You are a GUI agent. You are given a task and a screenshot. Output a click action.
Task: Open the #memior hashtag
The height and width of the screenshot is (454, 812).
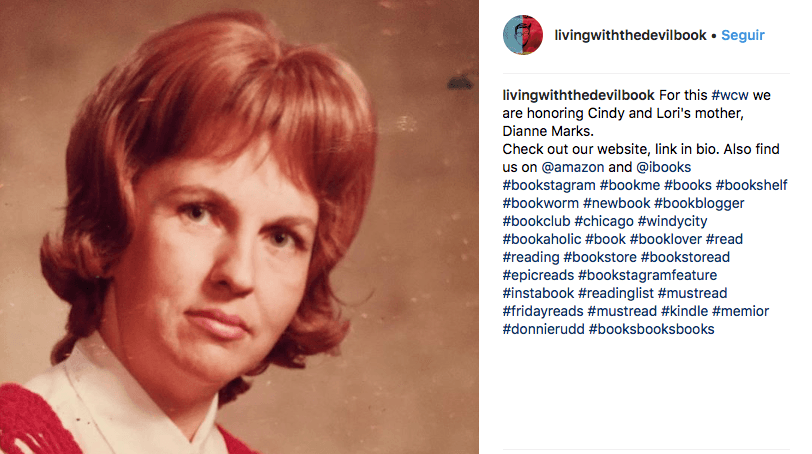(741, 311)
